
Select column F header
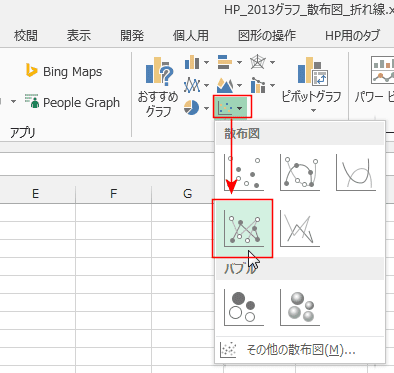[114, 193]
